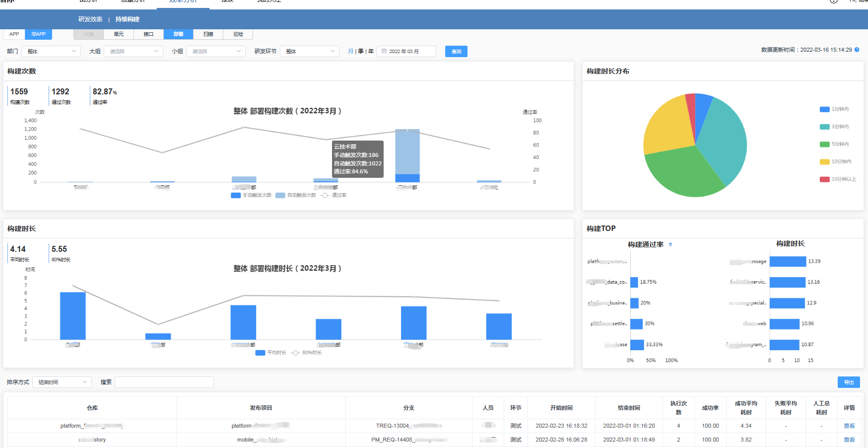Click the 成功率 column header

pos(710,408)
